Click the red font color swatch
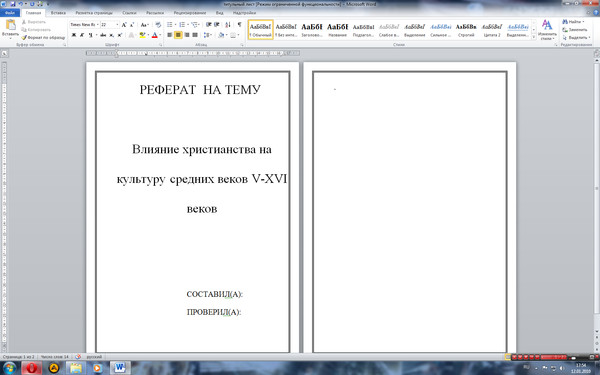Image resolution: width=600 pixels, height=375 pixels. point(155,36)
